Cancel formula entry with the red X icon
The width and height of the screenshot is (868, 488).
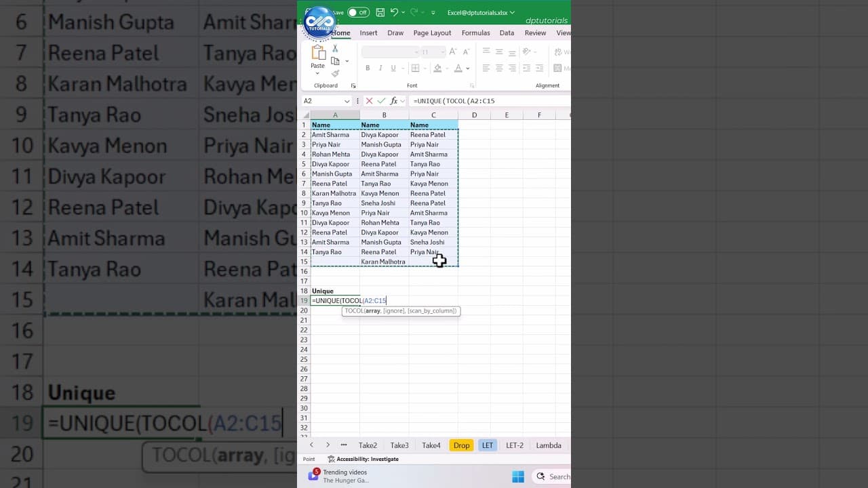(369, 100)
